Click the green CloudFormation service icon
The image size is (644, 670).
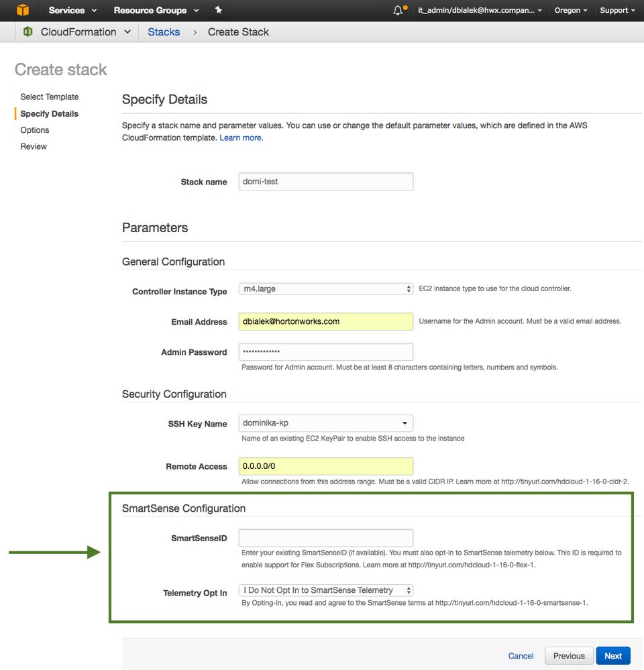28,32
